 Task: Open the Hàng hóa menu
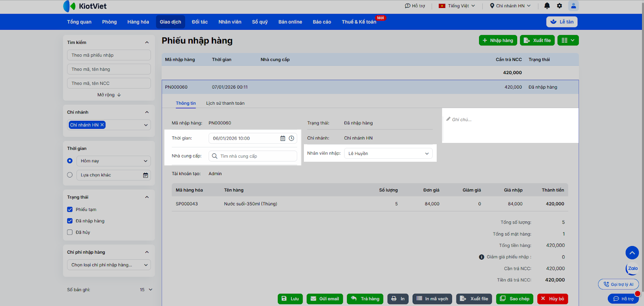tap(138, 22)
